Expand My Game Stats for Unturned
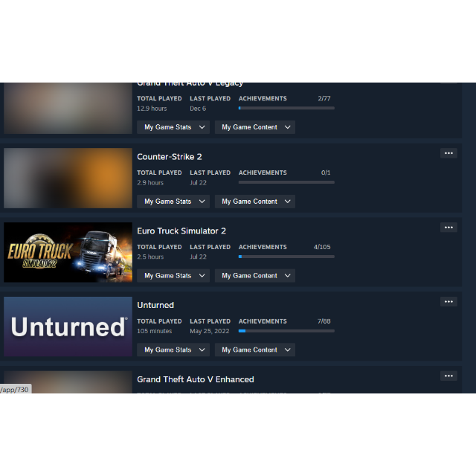The image size is (476, 476). [173, 350]
